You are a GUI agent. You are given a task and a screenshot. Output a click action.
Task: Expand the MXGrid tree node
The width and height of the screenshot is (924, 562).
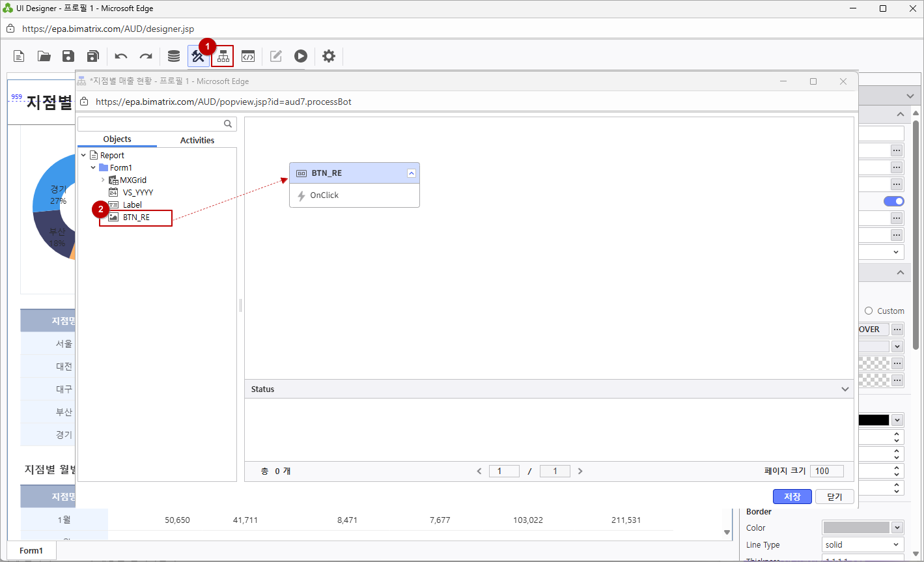click(103, 180)
